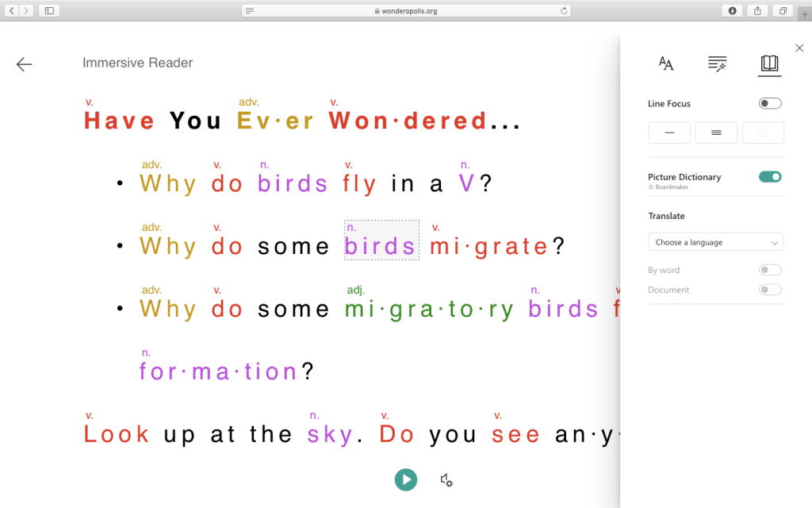Click the highlighted word birds
The width and height of the screenshot is (812, 508).
[381, 246]
